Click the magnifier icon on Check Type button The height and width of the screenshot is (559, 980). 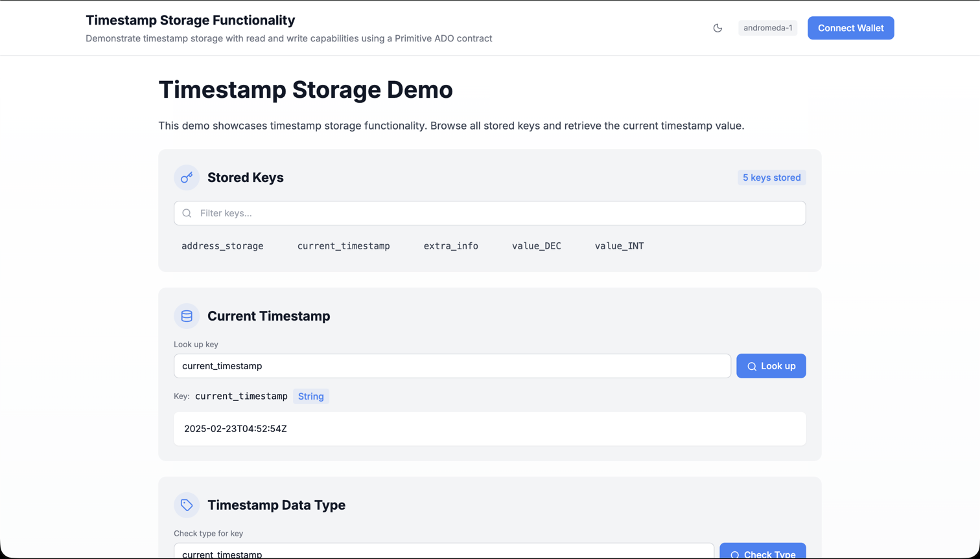[x=734, y=554]
